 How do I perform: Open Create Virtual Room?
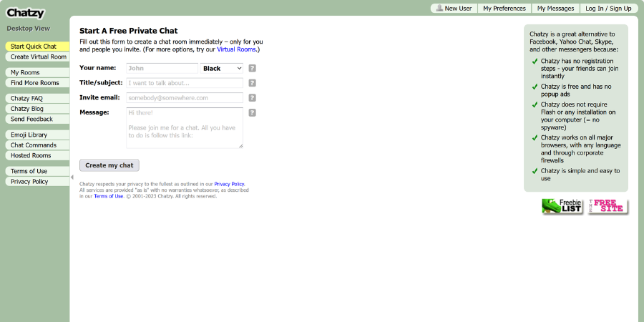point(37,57)
